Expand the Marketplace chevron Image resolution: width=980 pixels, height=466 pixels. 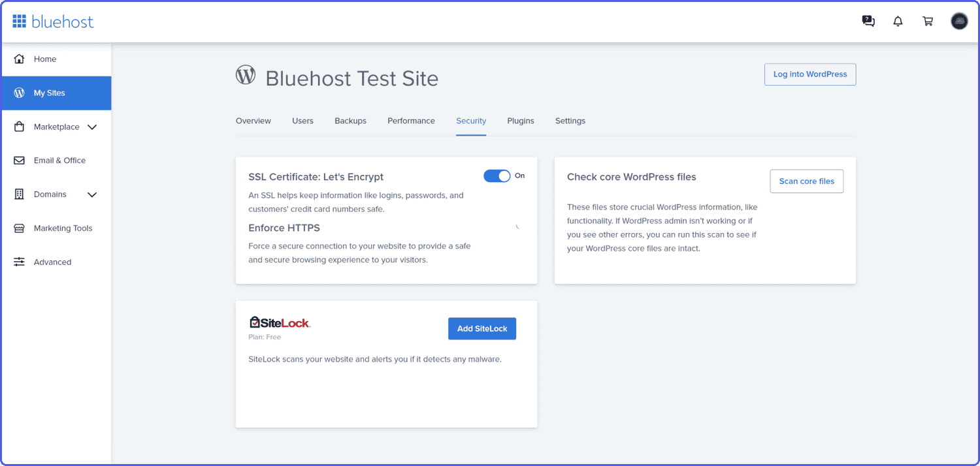point(92,127)
